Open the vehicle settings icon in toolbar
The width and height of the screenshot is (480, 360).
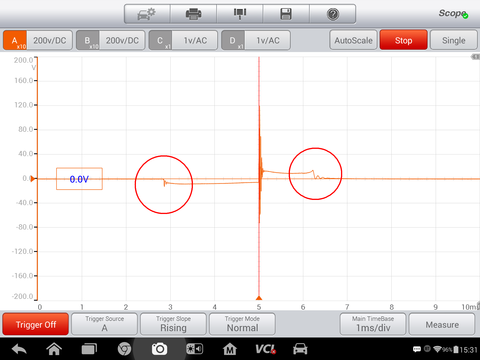(147, 14)
